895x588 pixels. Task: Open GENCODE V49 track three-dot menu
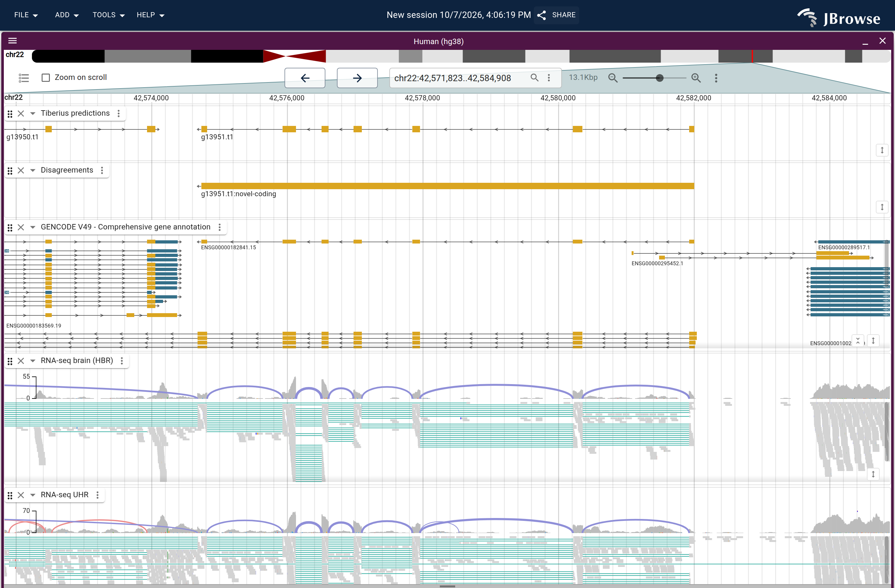point(220,227)
